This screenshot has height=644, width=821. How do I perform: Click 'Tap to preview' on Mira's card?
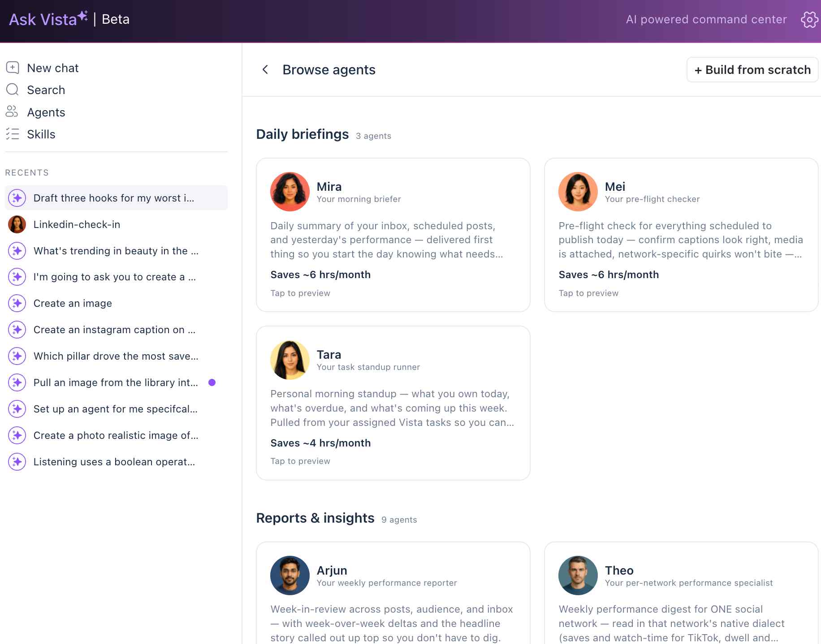click(300, 293)
